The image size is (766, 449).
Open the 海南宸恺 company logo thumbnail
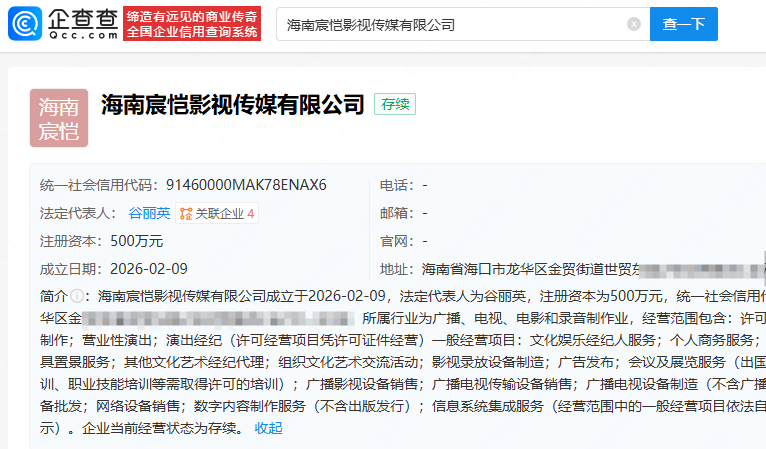59,117
